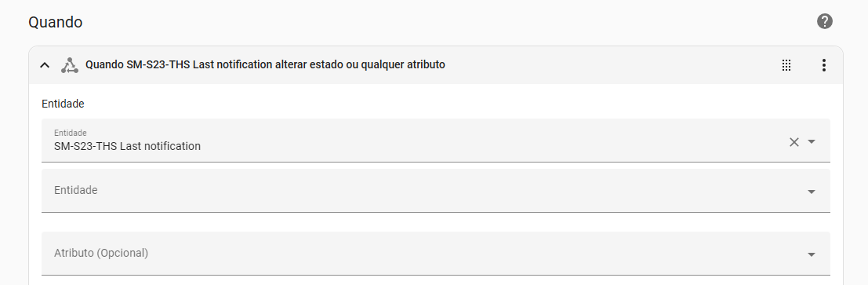
Task: Open the trigger three-dot overflow menu
Action: coord(824,65)
